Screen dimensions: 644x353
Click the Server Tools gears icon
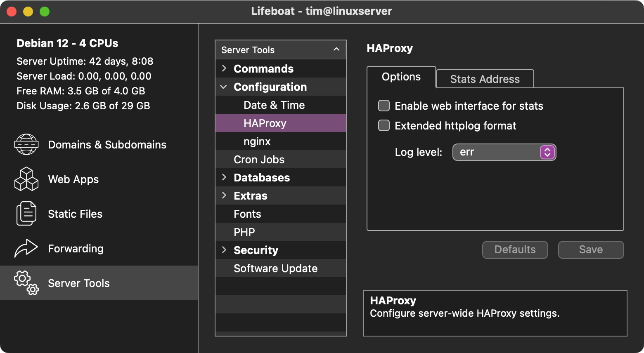pyautogui.click(x=26, y=283)
